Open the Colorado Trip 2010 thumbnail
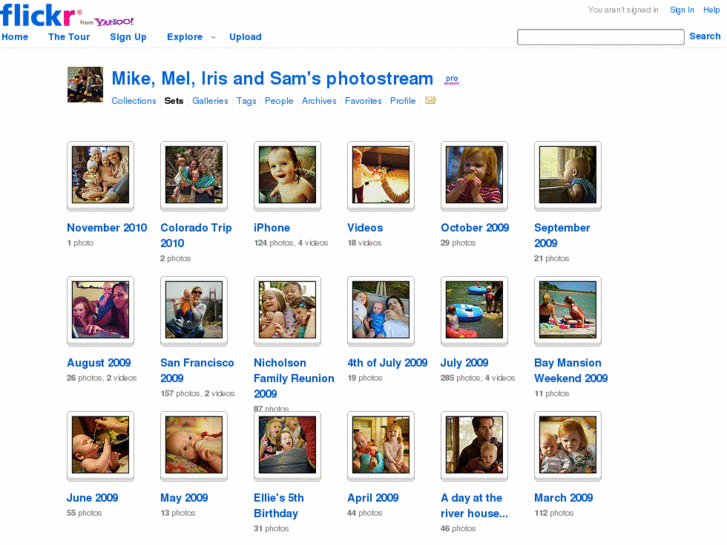727x545 pixels. pos(194,175)
